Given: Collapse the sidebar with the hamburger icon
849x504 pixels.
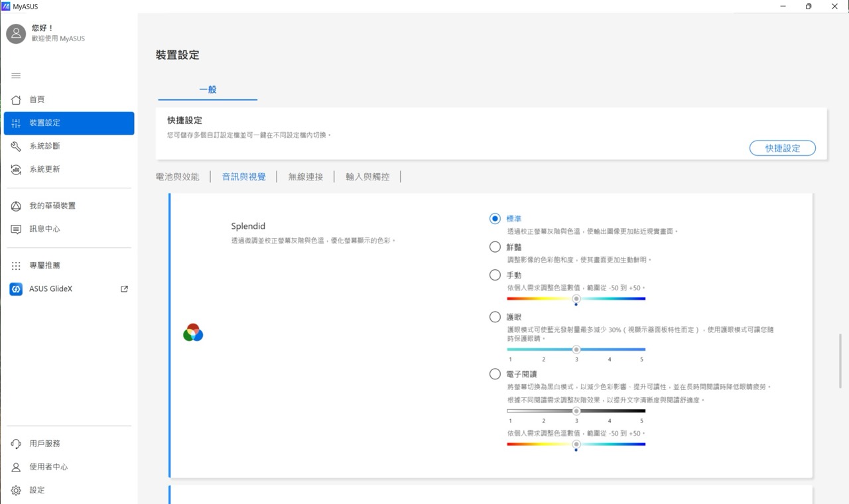Looking at the screenshot, I should click(16, 76).
